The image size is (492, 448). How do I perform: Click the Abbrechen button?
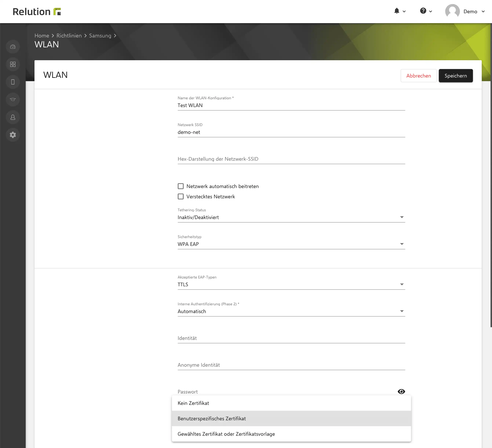(x=419, y=76)
